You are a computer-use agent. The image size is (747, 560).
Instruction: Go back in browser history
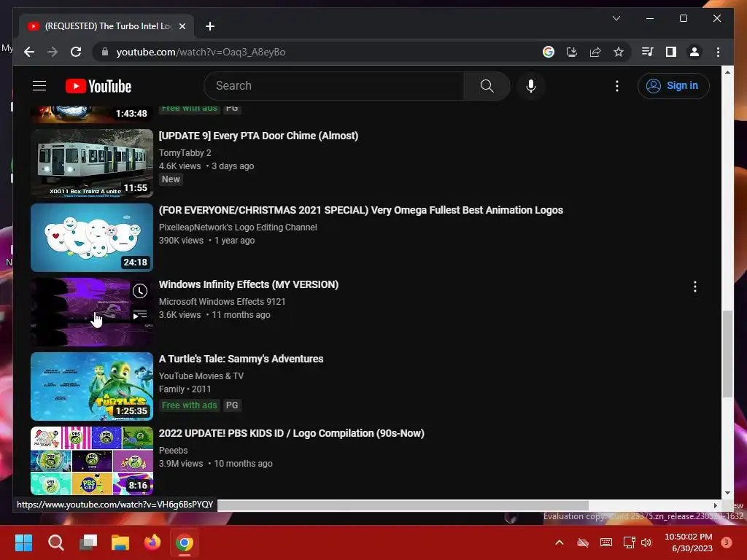click(x=29, y=52)
